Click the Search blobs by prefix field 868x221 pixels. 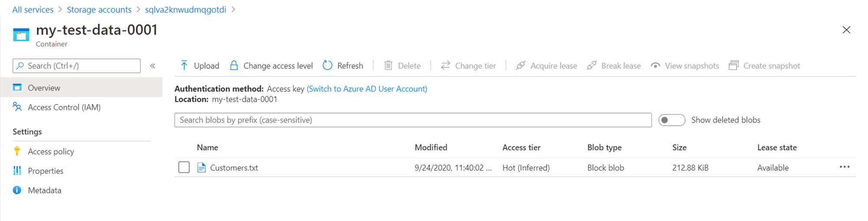click(x=412, y=120)
